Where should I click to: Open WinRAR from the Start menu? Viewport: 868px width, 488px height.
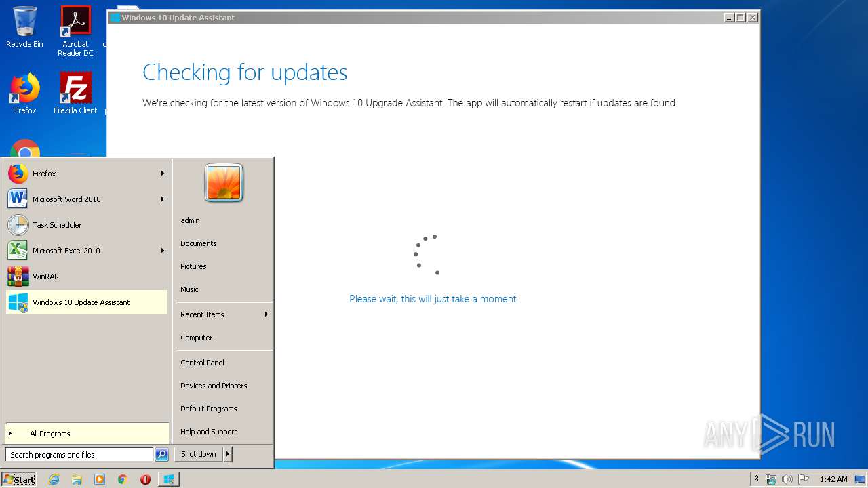pos(86,277)
